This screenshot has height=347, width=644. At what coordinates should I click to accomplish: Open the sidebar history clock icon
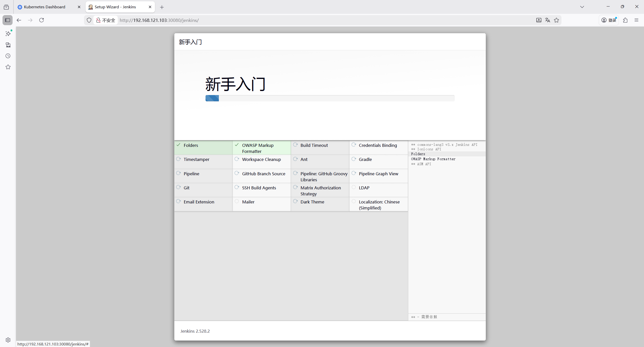pyautogui.click(x=8, y=56)
